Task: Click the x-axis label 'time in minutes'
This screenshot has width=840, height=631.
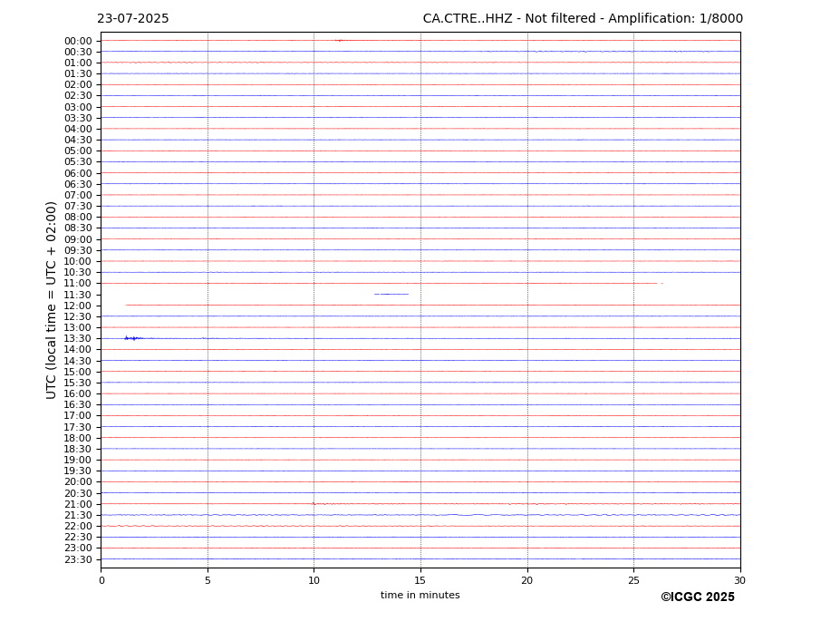Action: 420,595
